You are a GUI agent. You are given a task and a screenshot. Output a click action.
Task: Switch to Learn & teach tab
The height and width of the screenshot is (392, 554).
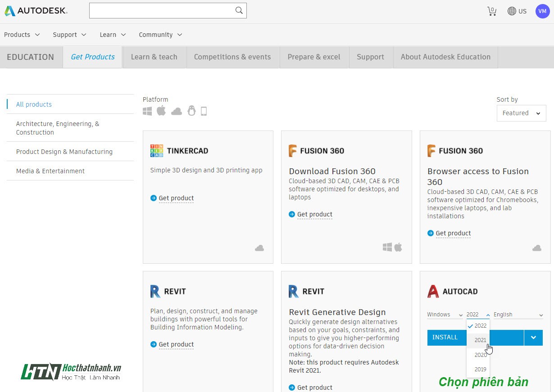point(154,57)
